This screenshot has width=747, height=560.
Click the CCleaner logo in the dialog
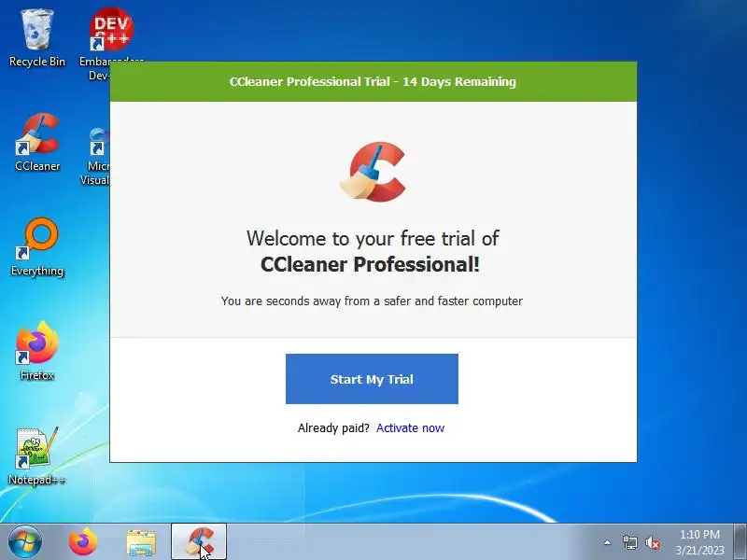373,172
